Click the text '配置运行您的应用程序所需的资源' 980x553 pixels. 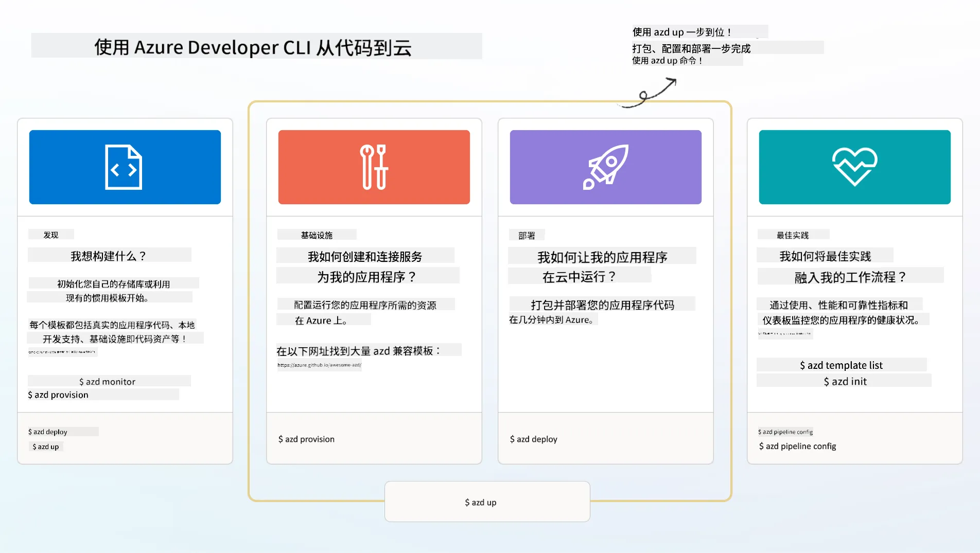(365, 305)
